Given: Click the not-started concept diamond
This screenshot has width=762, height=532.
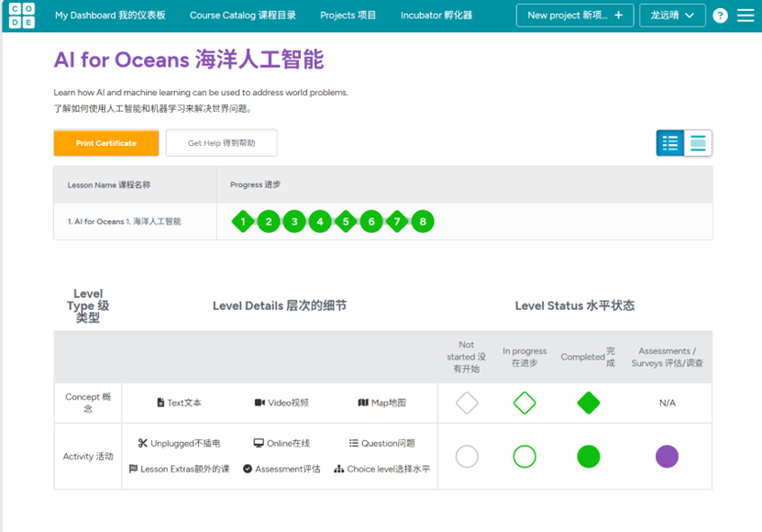Looking at the screenshot, I should pos(467,403).
